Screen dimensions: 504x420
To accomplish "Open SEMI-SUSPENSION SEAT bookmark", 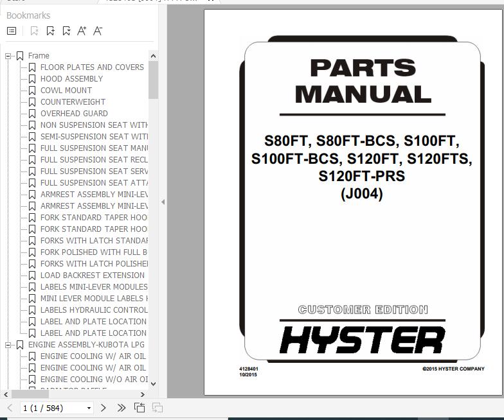I will coord(94,136).
